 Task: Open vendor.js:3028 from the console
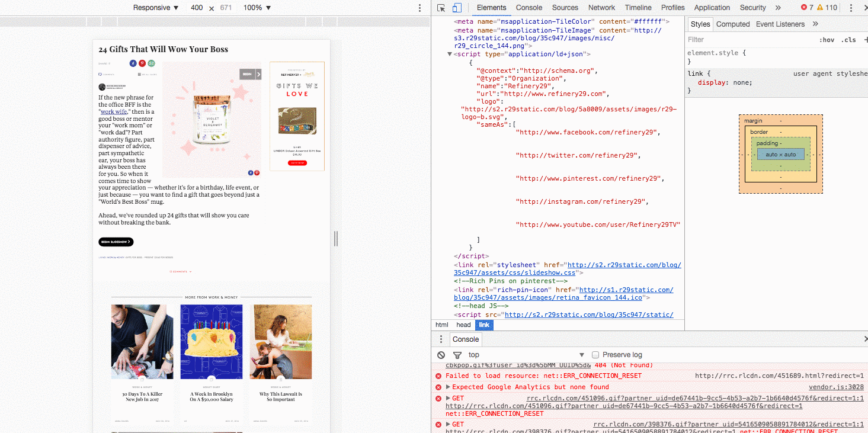tap(836, 387)
